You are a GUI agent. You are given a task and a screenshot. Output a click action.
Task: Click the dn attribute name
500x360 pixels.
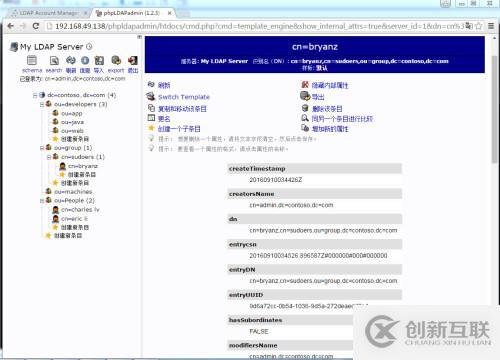[x=233, y=219]
